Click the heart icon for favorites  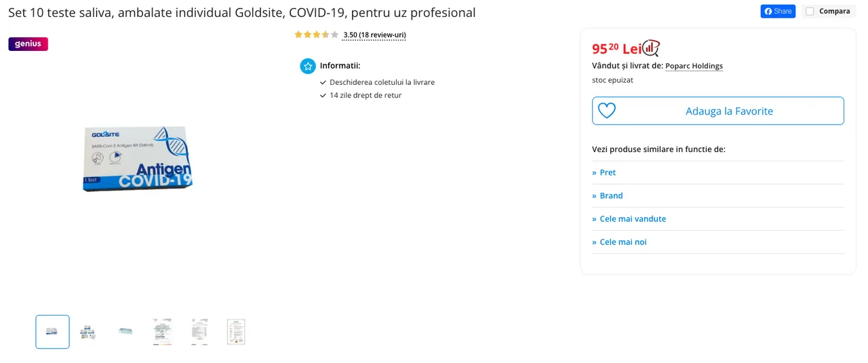pyautogui.click(x=607, y=111)
